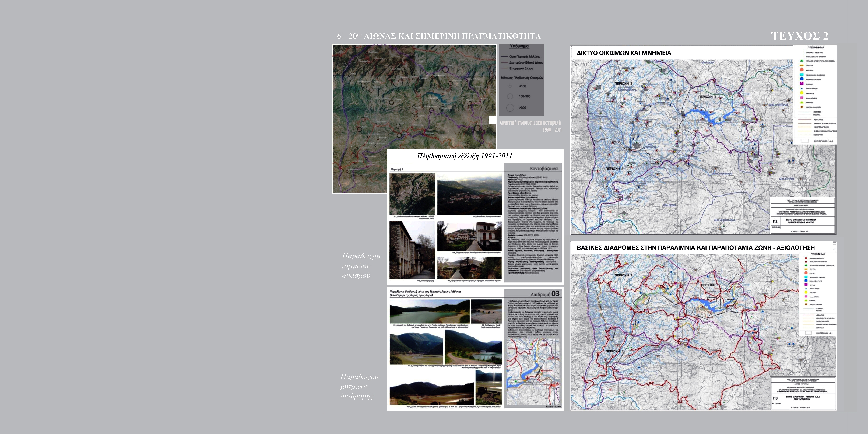Click the Κοντοβάζαινα settlement header

tap(543, 169)
